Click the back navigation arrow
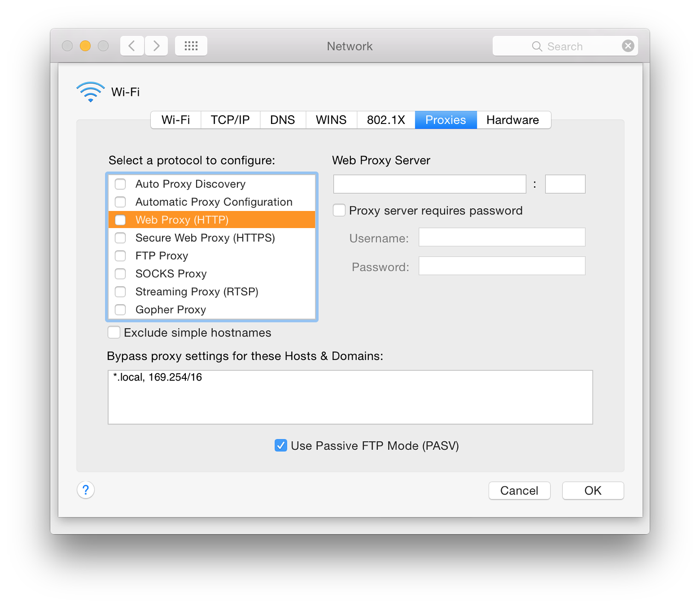 point(132,46)
